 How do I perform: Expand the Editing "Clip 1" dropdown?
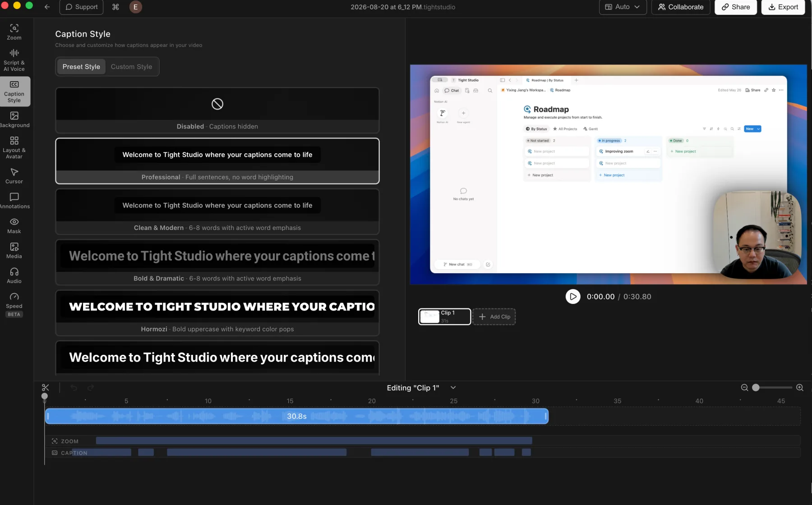(x=453, y=388)
